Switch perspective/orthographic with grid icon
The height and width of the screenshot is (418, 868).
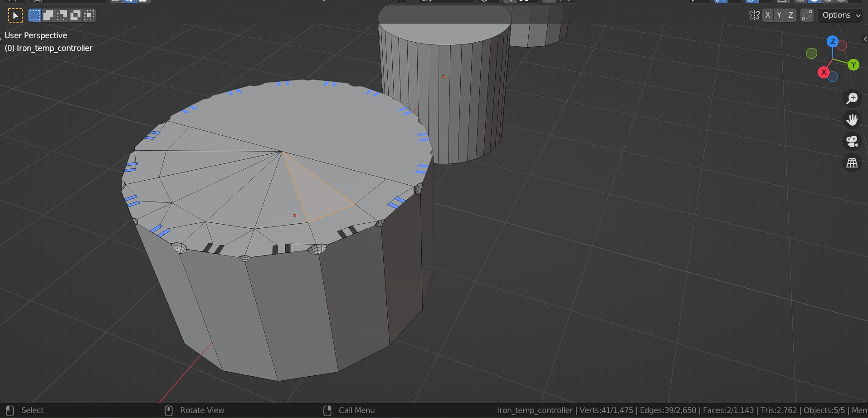[x=852, y=163]
